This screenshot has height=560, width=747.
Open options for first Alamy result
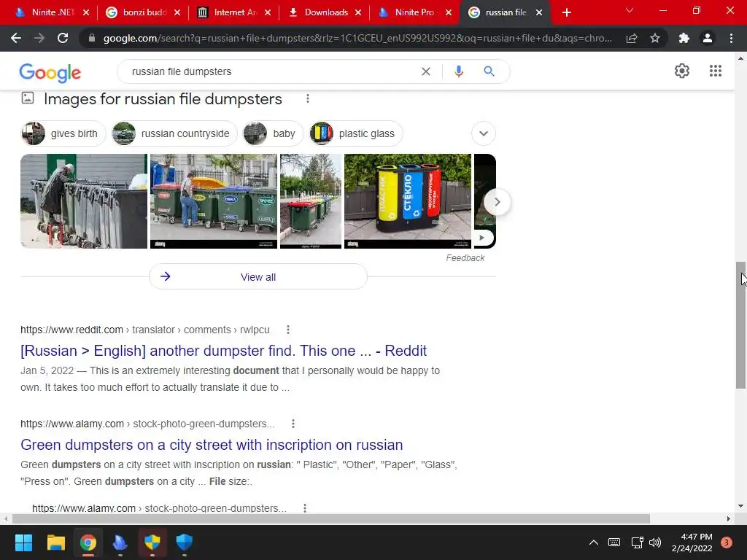coord(293,424)
